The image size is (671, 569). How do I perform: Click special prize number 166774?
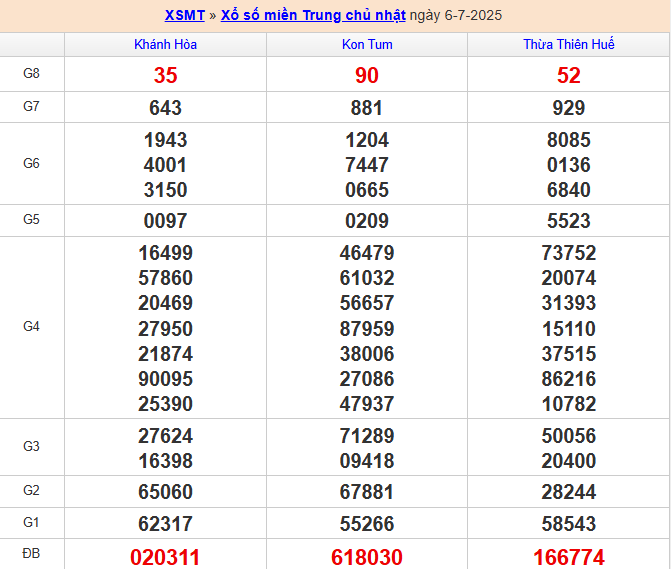pyautogui.click(x=569, y=557)
